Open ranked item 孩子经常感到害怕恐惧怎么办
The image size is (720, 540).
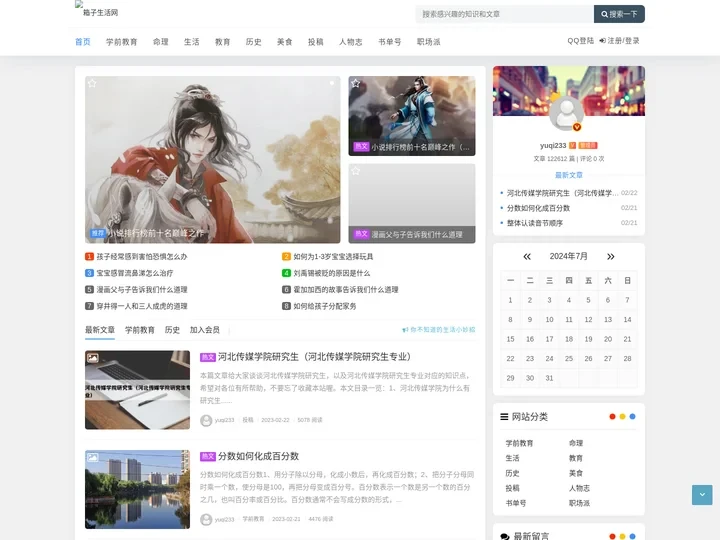click(141, 257)
